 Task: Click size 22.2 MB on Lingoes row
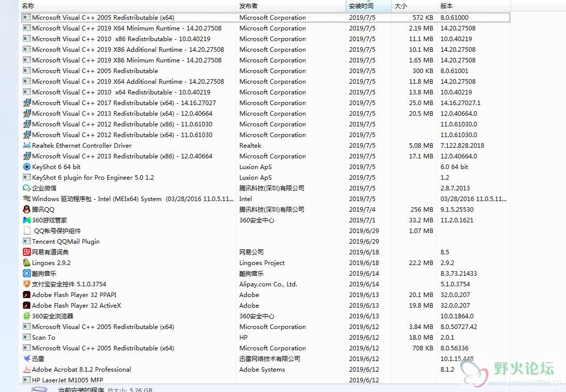(421, 263)
